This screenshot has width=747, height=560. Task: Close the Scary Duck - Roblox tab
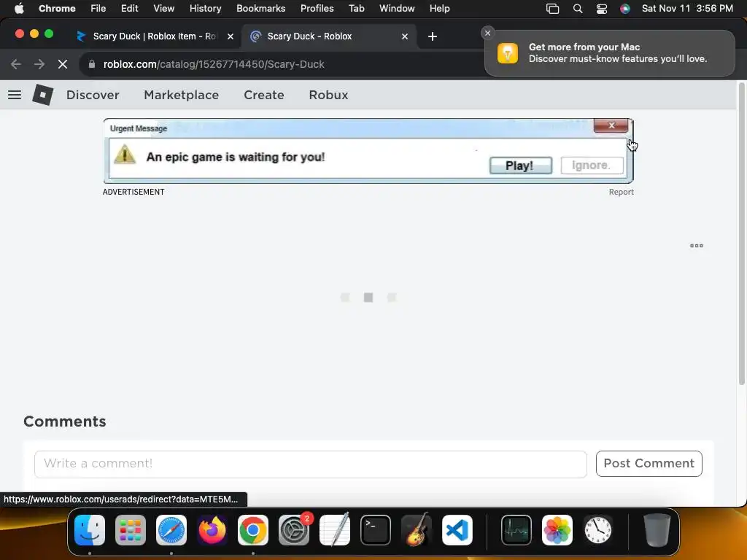[404, 36]
